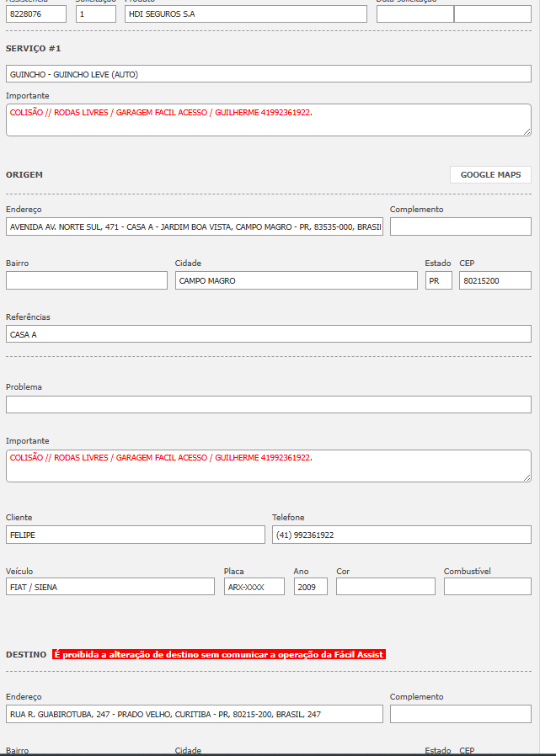Click the Assistência field showing 8228076
This screenshot has height=756, width=556.
[x=36, y=14]
